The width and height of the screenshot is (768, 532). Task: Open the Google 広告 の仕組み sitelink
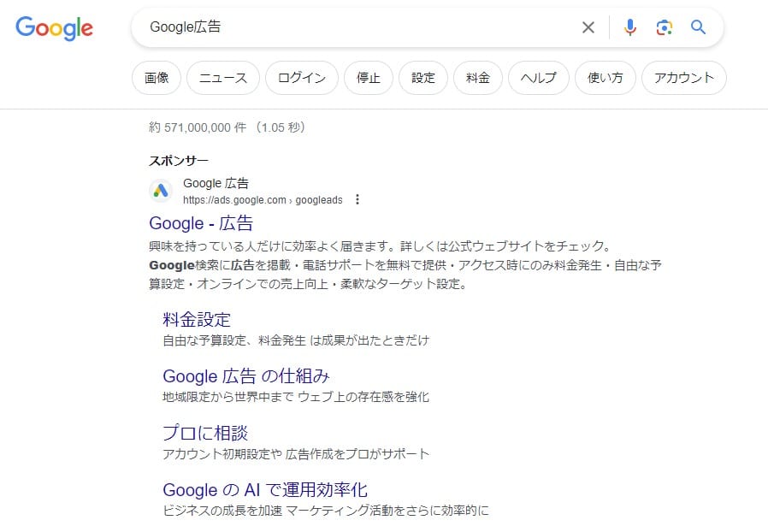tap(245, 376)
